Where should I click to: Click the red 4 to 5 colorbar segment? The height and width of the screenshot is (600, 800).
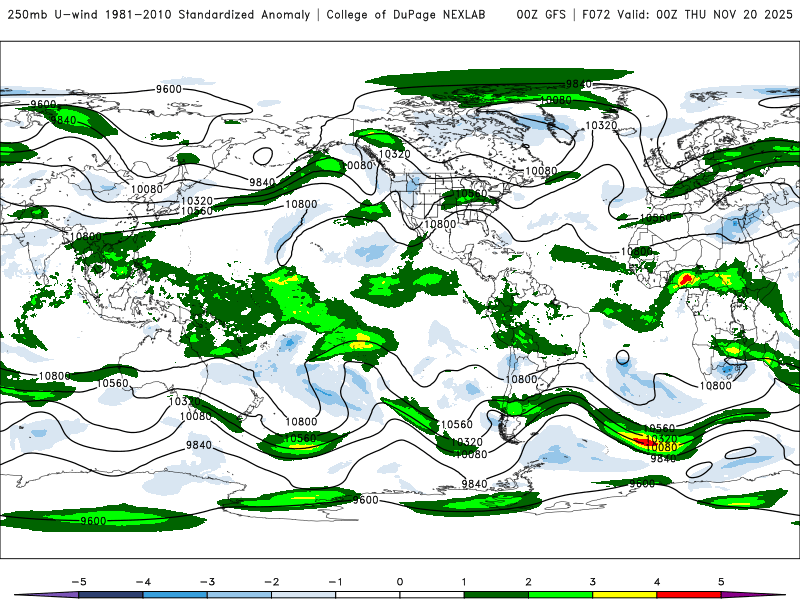(689, 595)
